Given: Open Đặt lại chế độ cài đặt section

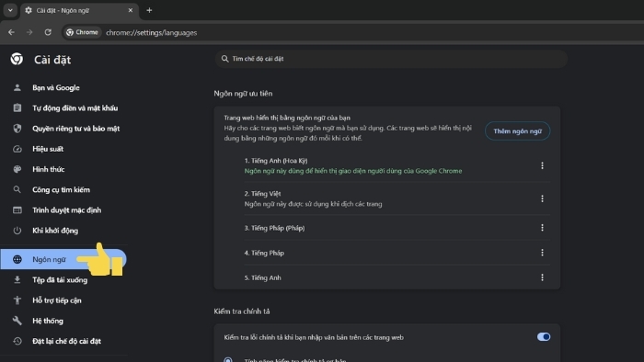Looking at the screenshot, I should pos(66,341).
